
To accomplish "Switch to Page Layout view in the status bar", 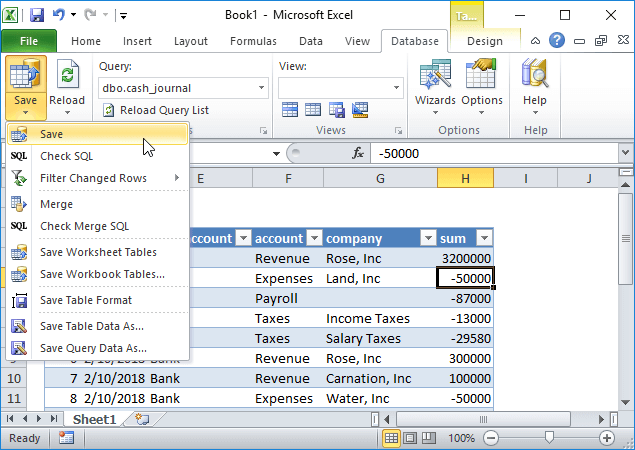I will [410, 438].
